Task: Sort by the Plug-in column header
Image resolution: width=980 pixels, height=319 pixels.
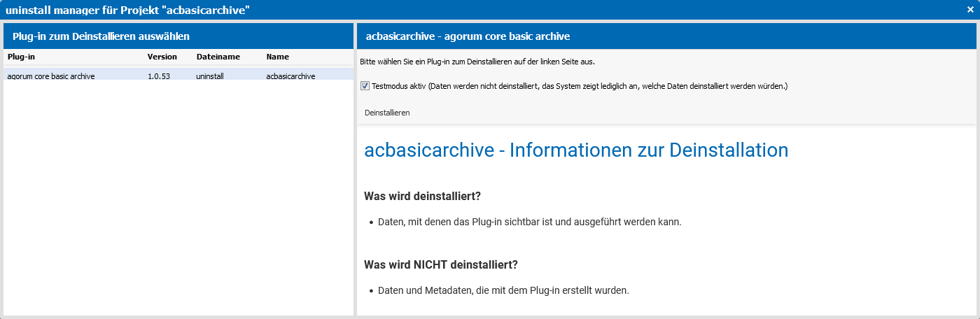Action: click(73, 57)
